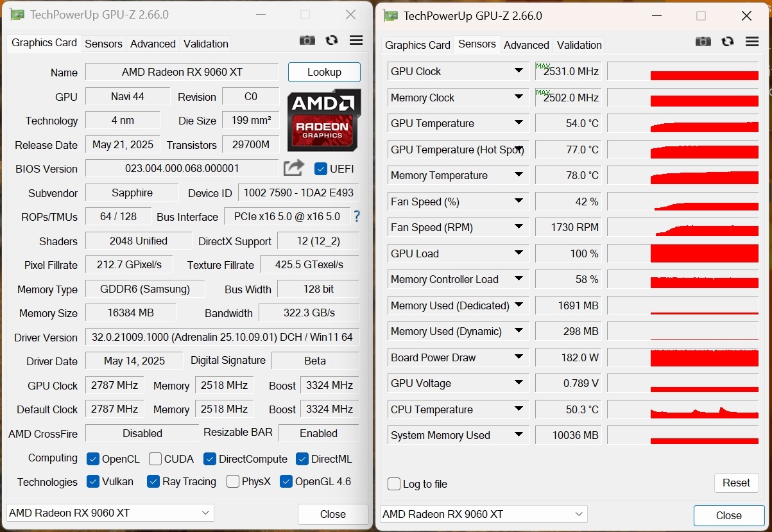Click the Board Power Draw history graph
Screen dimensions: 772x532
(683, 357)
